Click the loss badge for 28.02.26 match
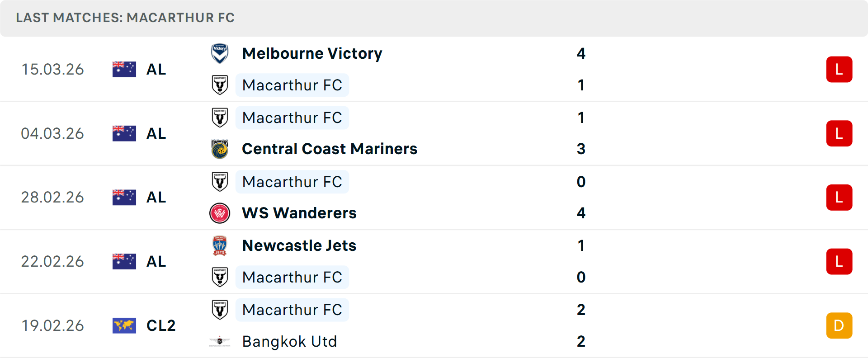Screen dimensions: 868x358 [839, 198]
